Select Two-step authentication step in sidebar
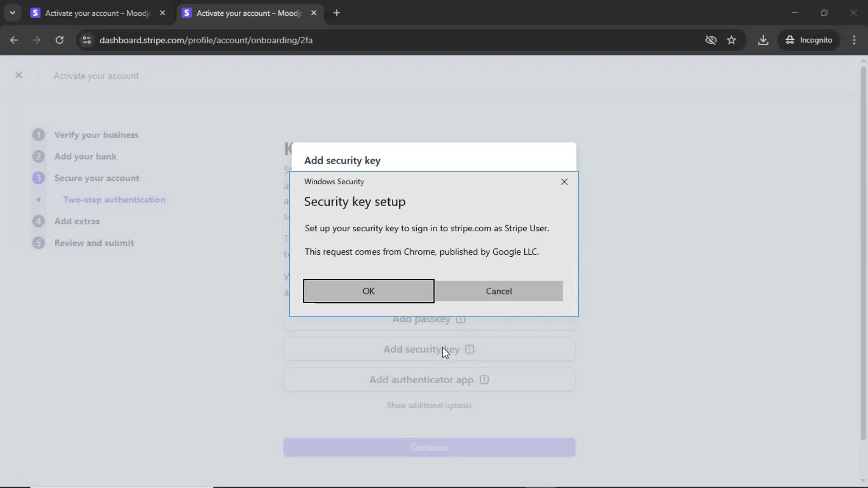868x488 pixels. [x=114, y=200]
